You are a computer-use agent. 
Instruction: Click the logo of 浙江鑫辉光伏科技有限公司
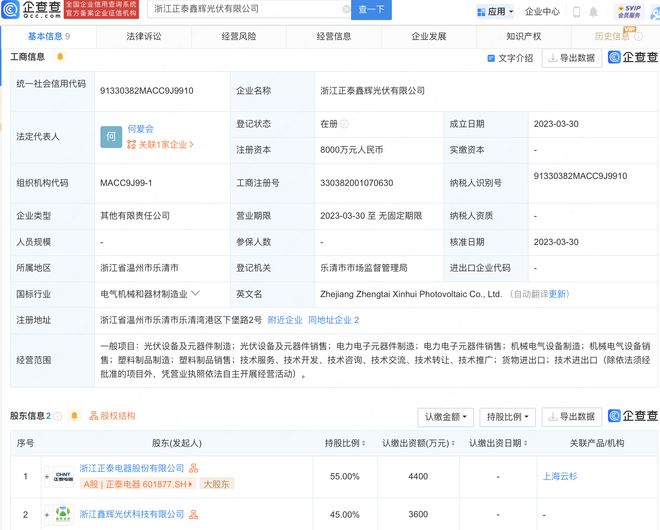click(63, 514)
